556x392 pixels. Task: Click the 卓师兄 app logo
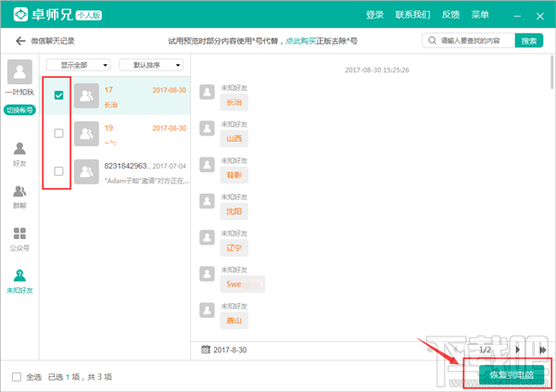point(20,15)
